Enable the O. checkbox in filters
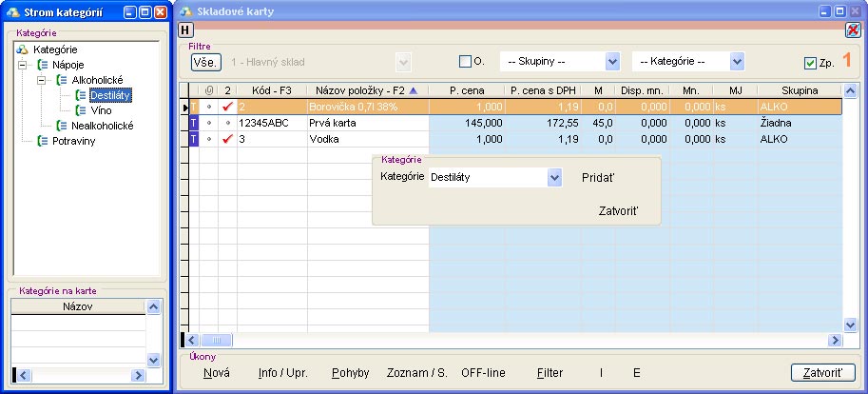868x394 pixels. 465,62
